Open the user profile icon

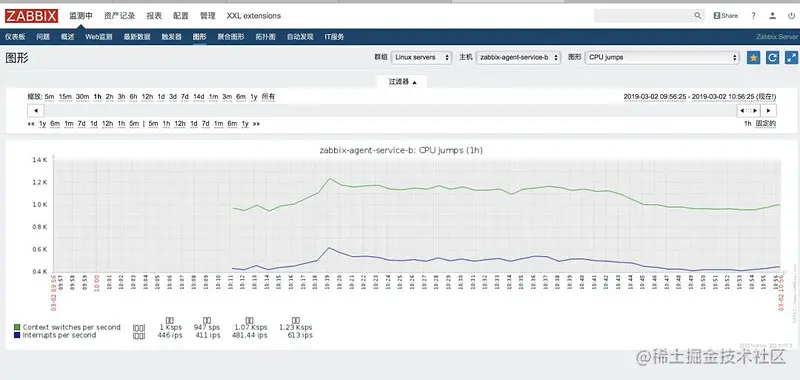(x=772, y=16)
